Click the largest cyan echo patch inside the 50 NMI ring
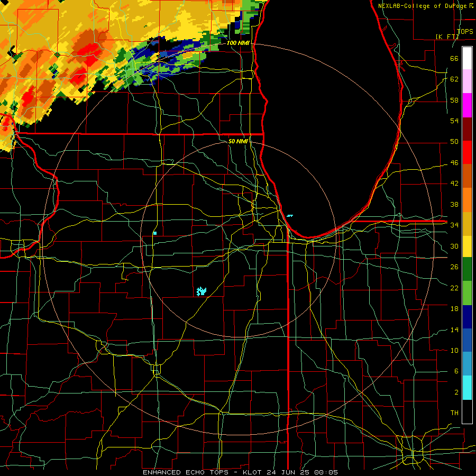The height and width of the screenshot is (476, 476). coord(202,291)
